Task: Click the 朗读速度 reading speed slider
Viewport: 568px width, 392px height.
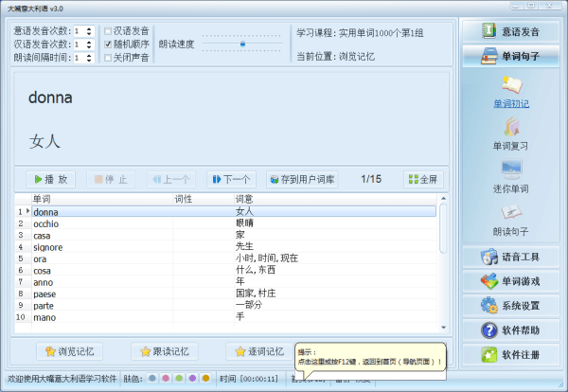Action: pyautogui.click(x=242, y=44)
